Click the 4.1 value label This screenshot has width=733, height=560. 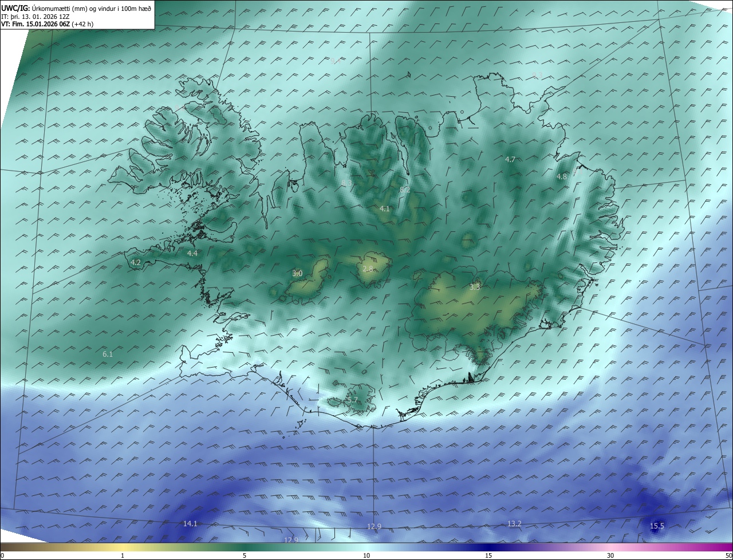(x=384, y=208)
